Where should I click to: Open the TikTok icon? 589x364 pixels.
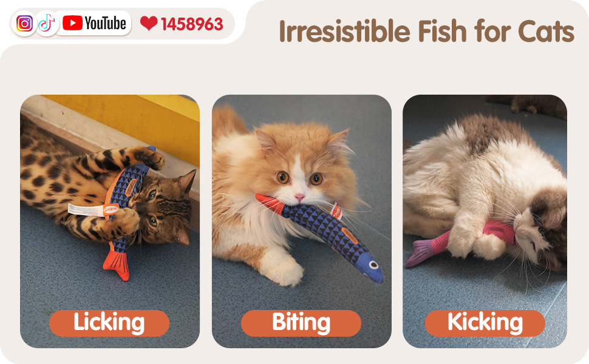pos(47,23)
